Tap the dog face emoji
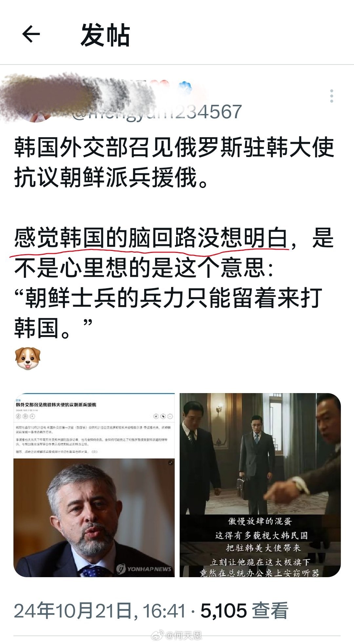The image size is (354, 644). [28, 358]
